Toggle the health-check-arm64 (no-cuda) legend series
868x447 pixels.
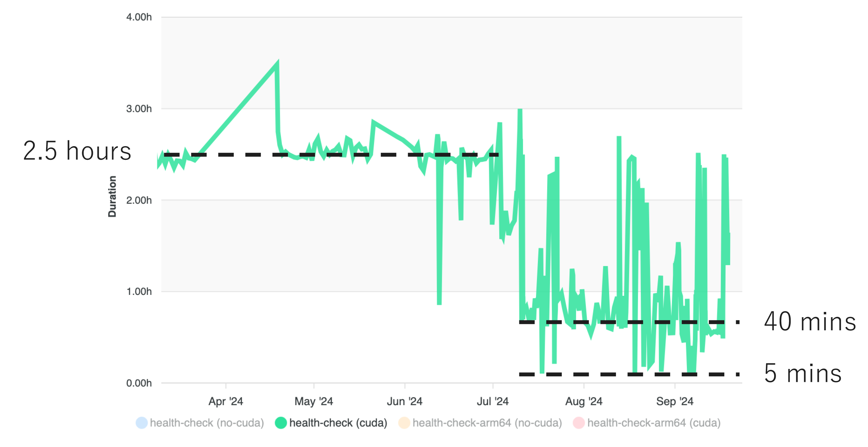click(480, 423)
